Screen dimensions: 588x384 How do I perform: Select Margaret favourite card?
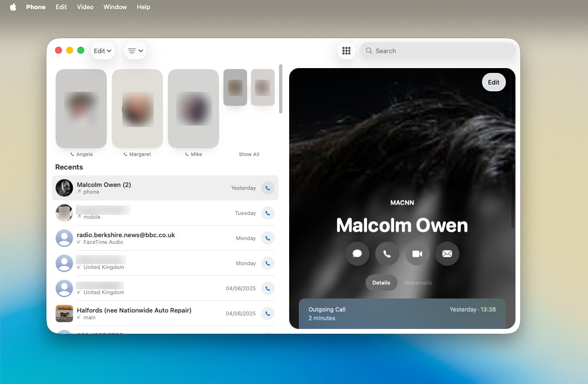click(x=137, y=109)
